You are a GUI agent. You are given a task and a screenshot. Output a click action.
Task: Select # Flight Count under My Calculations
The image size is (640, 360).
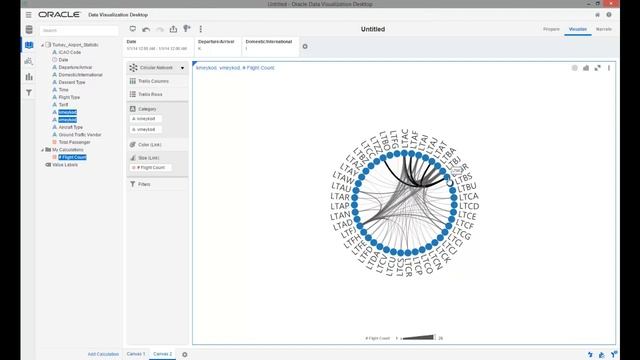(x=72, y=157)
